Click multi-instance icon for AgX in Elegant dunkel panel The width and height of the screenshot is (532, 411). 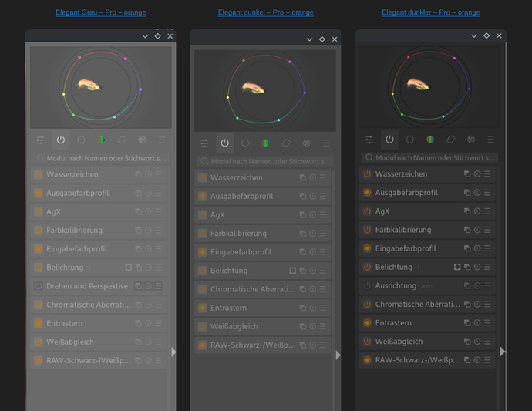click(x=302, y=215)
